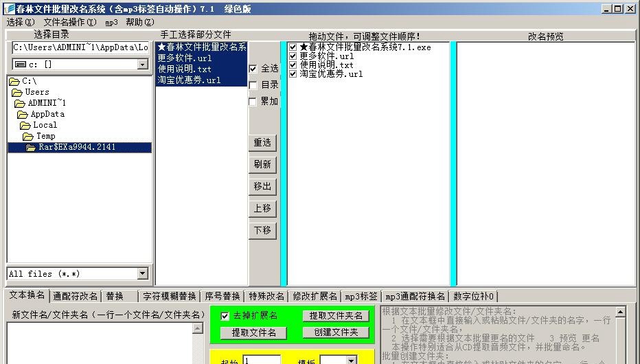Switch to the mp3通配符换名 tab

[x=415, y=296]
